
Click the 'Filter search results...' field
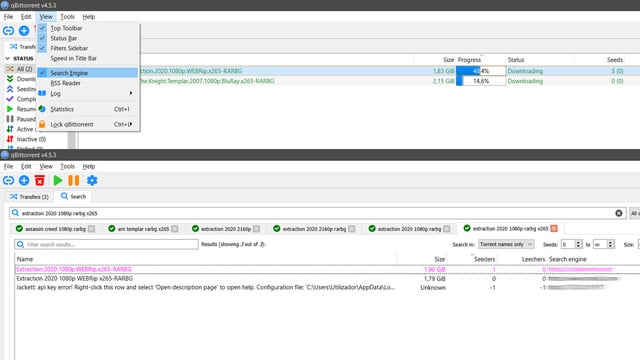106,244
